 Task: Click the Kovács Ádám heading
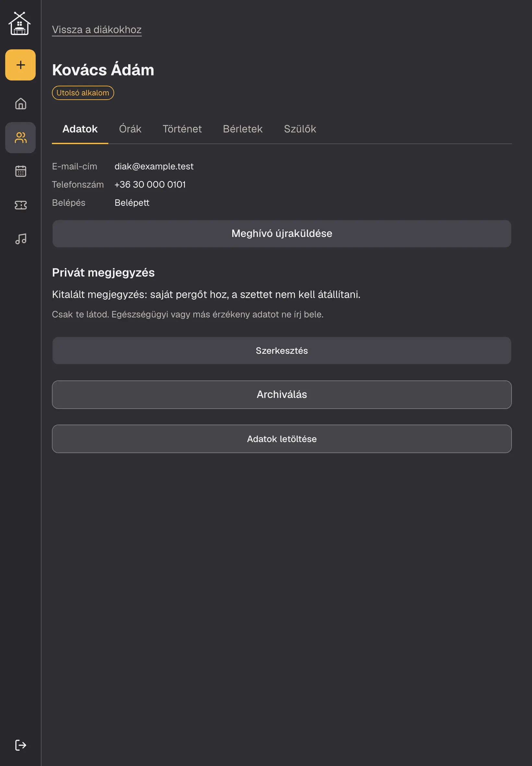pos(103,70)
